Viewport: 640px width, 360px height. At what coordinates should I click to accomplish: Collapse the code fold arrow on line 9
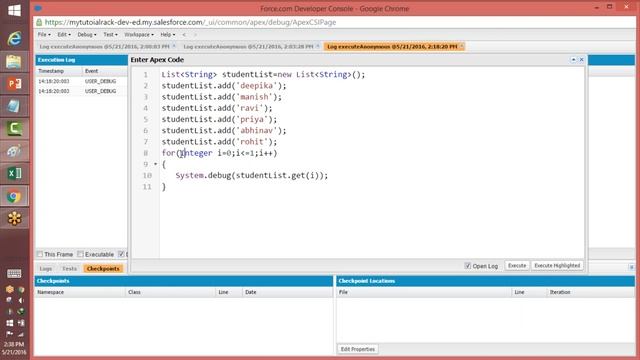tap(156, 164)
